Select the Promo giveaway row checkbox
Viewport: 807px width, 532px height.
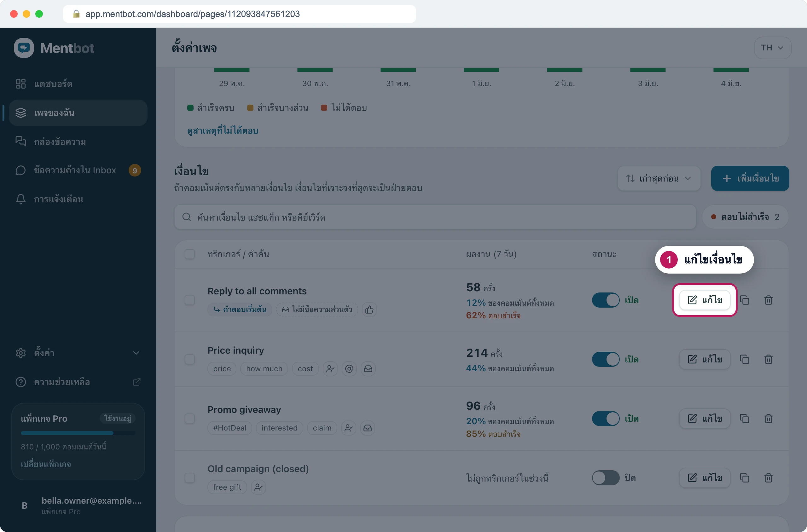[190, 419]
